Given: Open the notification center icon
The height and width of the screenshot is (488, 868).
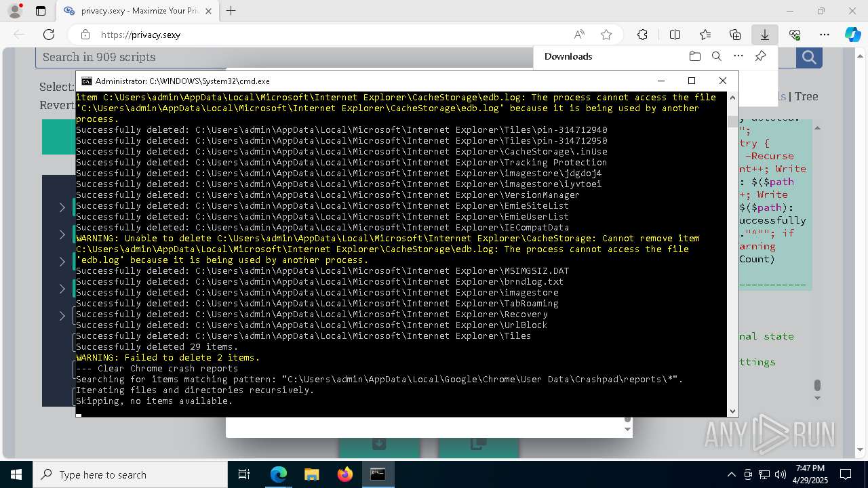Looking at the screenshot, I should pos(846,474).
